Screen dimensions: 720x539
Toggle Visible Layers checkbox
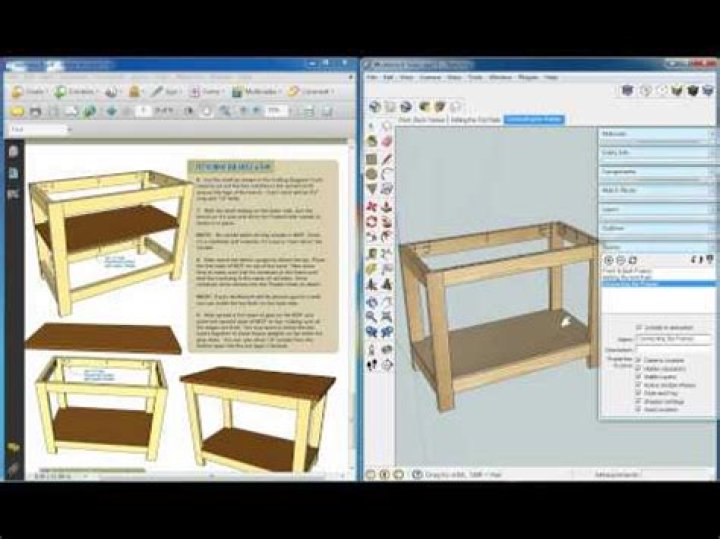click(x=638, y=377)
